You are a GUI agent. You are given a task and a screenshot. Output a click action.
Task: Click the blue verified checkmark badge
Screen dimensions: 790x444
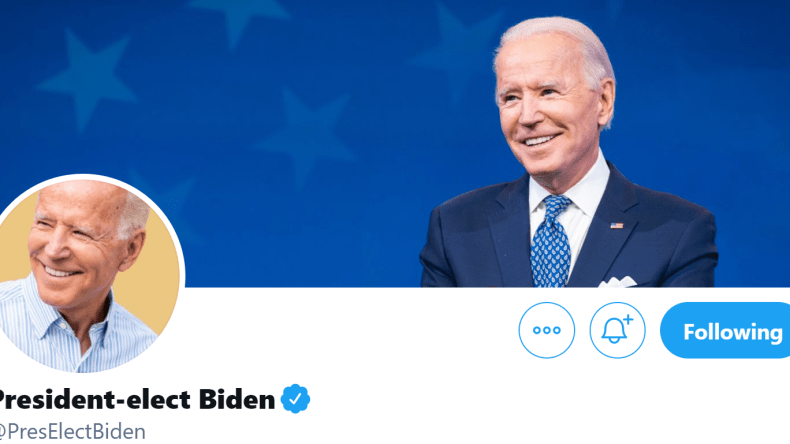coord(295,399)
